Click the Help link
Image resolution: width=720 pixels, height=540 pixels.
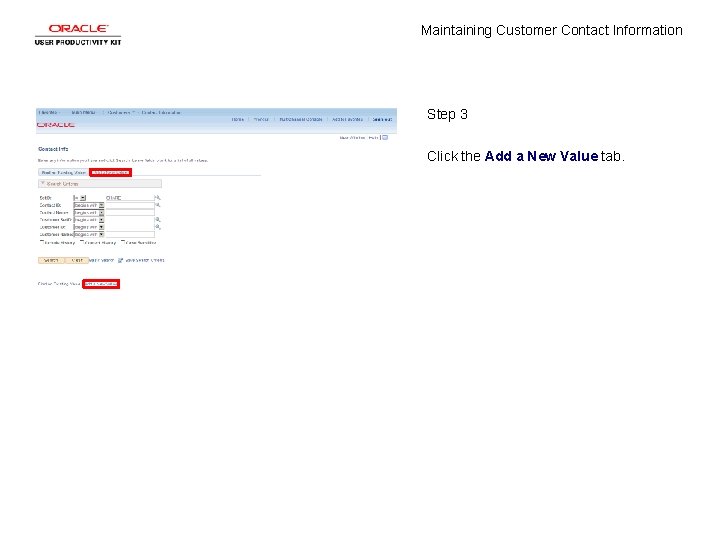373,137
